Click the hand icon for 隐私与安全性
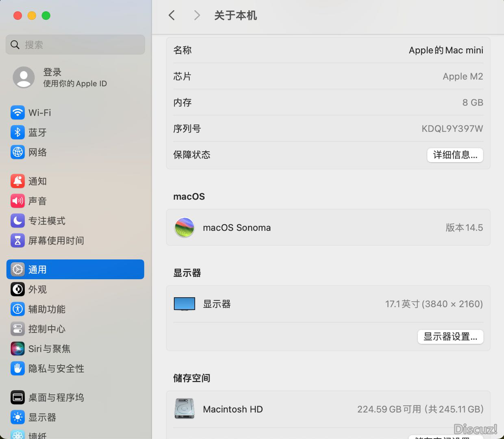 point(17,369)
